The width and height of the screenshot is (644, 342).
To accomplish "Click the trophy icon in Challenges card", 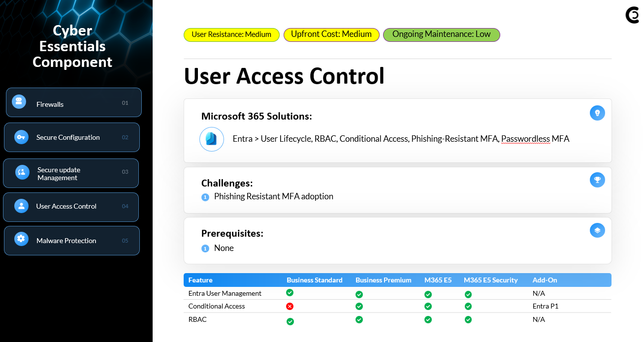I will coord(597,180).
